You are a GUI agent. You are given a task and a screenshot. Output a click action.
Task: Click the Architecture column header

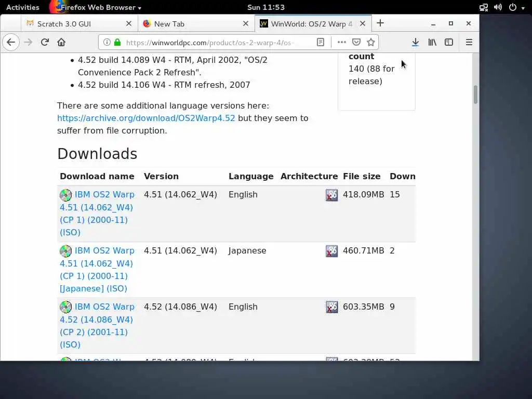point(309,177)
